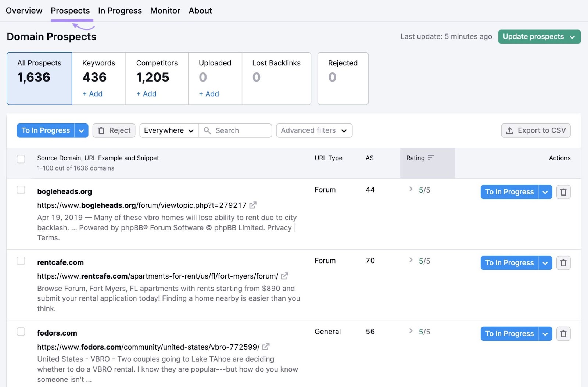
Task: Check the select-all checkbox in table header
Action: click(21, 159)
